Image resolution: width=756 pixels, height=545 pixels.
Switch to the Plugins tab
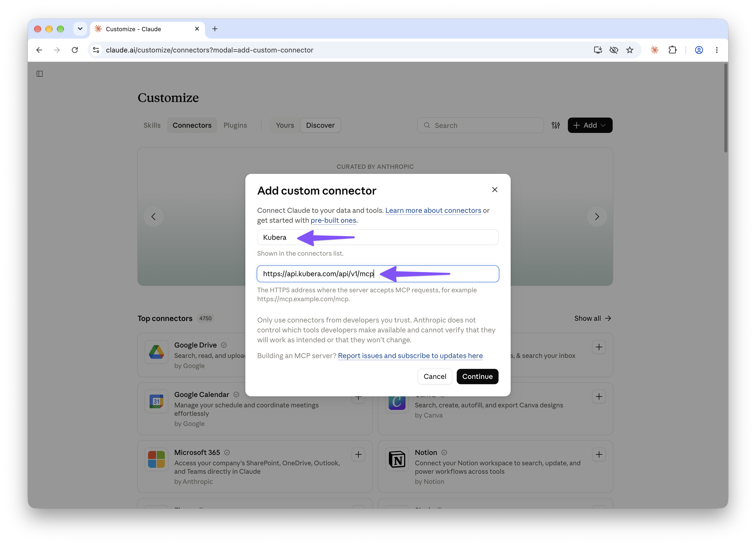click(x=235, y=125)
